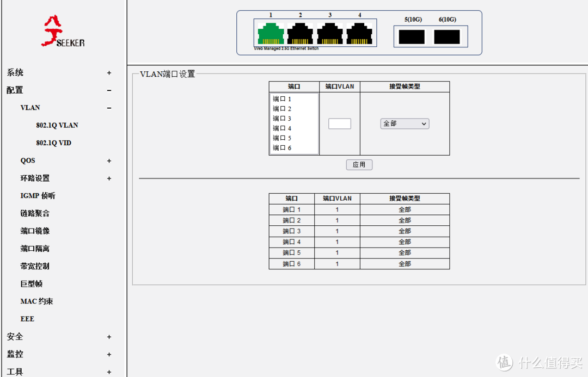This screenshot has height=377, width=588.
Task: Select 端口 6 in the port list
Action: point(294,147)
